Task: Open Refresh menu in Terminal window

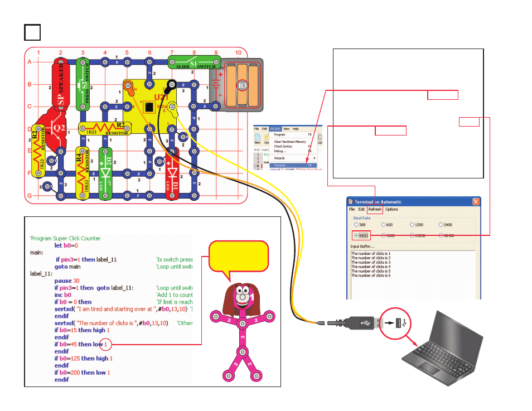Action: pos(375,209)
